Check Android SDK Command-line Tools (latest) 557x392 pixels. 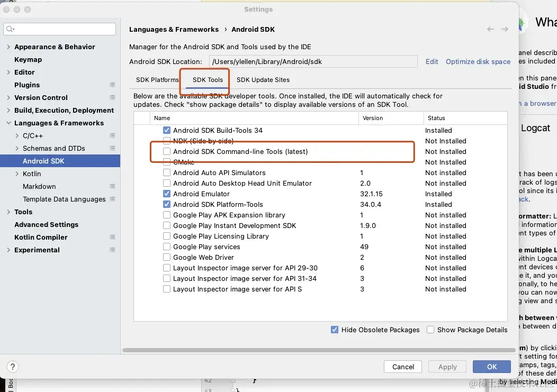(x=167, y=152)
